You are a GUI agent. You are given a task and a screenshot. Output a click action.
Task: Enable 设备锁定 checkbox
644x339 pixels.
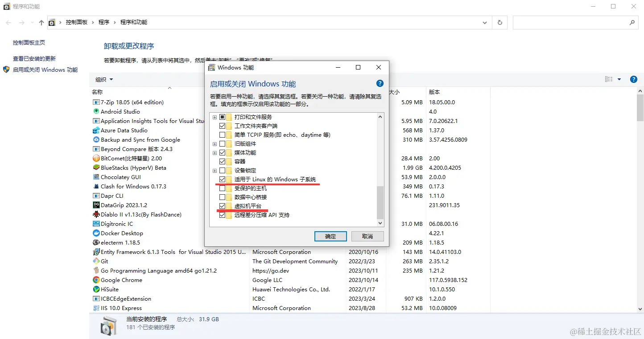pos(223,170)
